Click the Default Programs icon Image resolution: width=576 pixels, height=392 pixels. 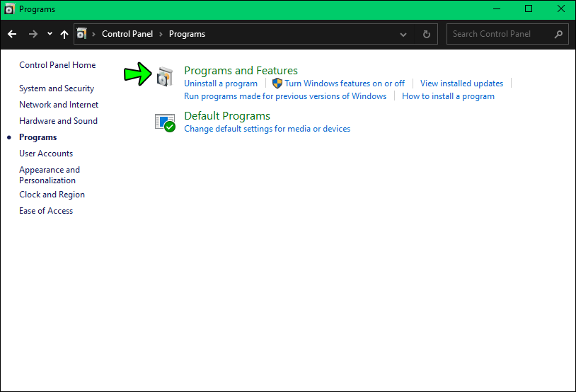pos(165,122)
